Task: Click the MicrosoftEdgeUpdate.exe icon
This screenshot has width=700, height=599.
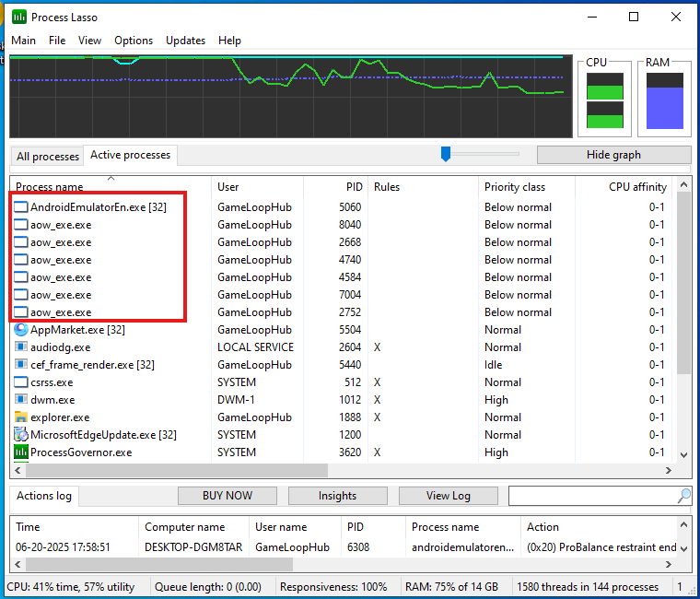Action: (21, 435)
